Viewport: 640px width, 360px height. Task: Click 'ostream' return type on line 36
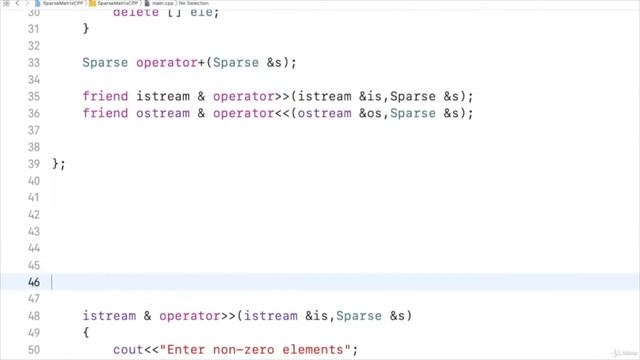(x=163, y=113)
